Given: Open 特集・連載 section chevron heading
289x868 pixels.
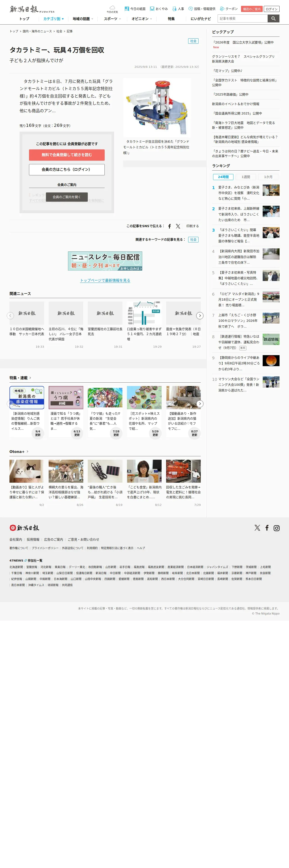Looking at the screenshot, I should pos(20,378).
